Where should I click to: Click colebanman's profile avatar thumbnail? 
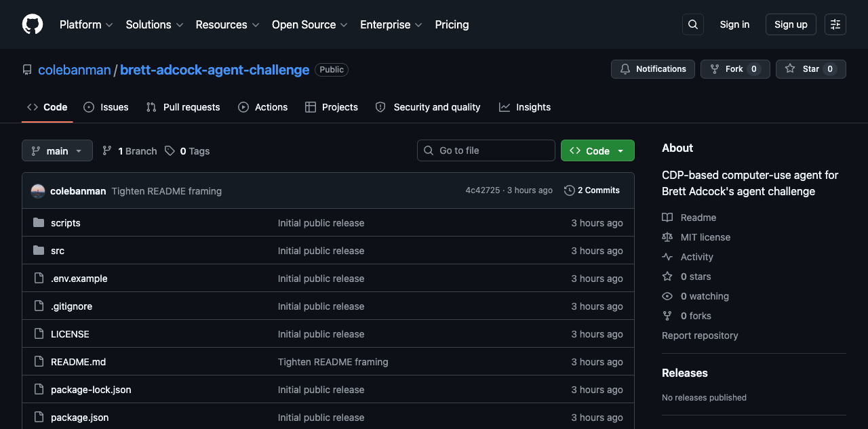(x=38, y=190)
